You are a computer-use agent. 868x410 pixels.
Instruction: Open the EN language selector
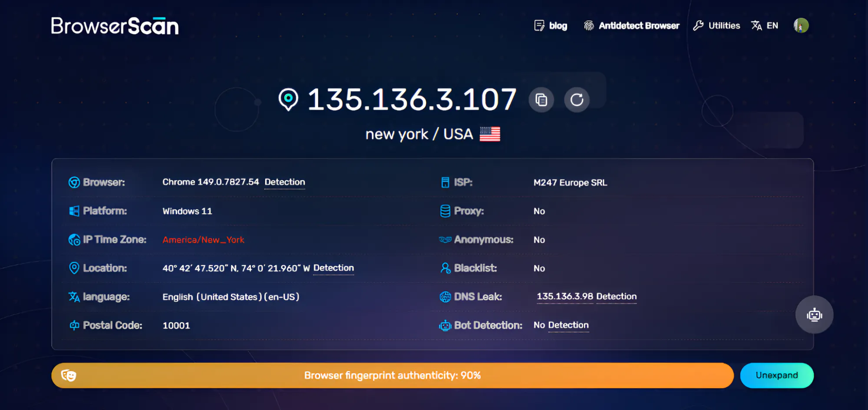[765, 26]
